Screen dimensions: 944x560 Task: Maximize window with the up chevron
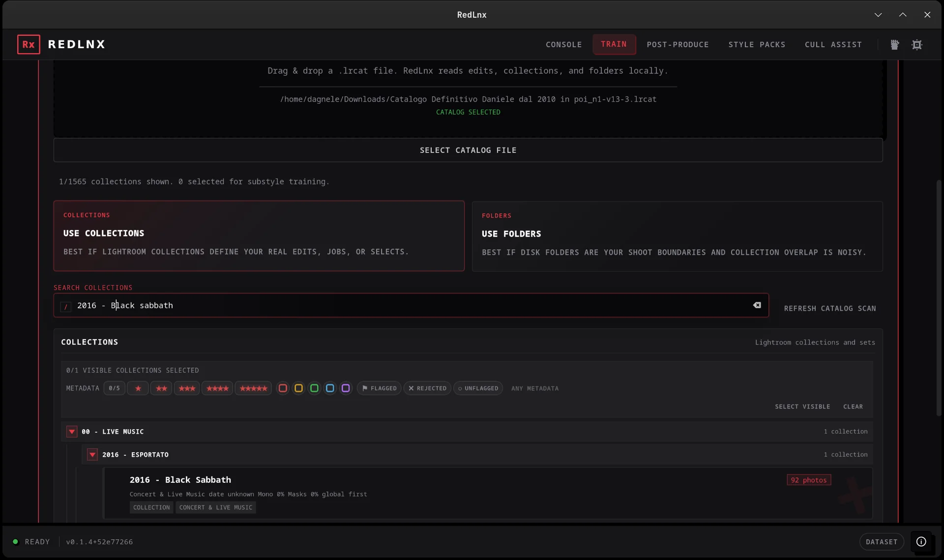click(903, 15)
